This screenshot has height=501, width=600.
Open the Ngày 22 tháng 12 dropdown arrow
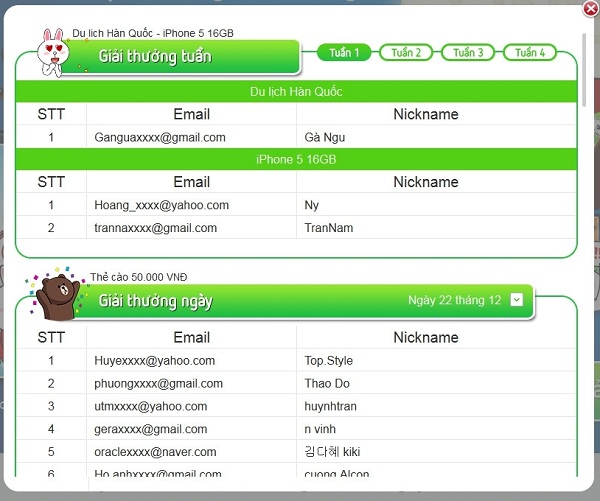pos(517,299)
